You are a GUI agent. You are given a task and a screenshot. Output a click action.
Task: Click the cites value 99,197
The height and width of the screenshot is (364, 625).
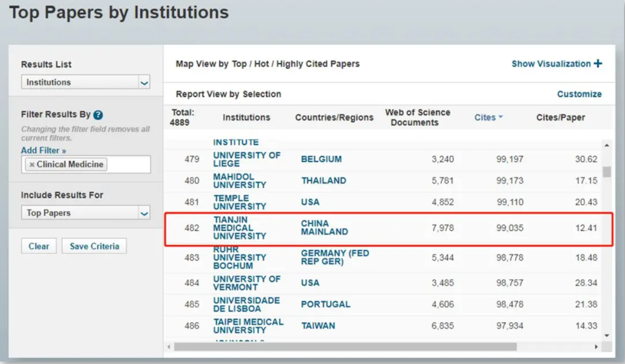click(x=510, y=159)
